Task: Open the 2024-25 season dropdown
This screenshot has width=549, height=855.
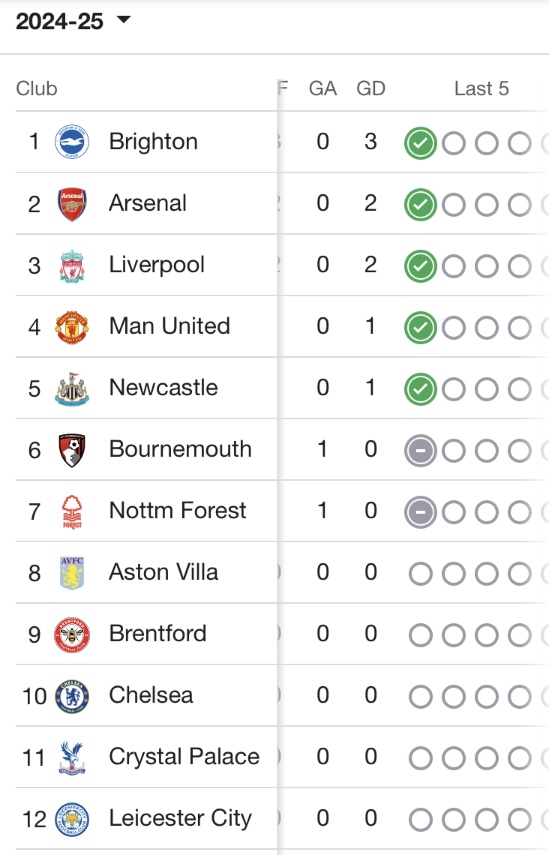Action: tap(73, 21)
